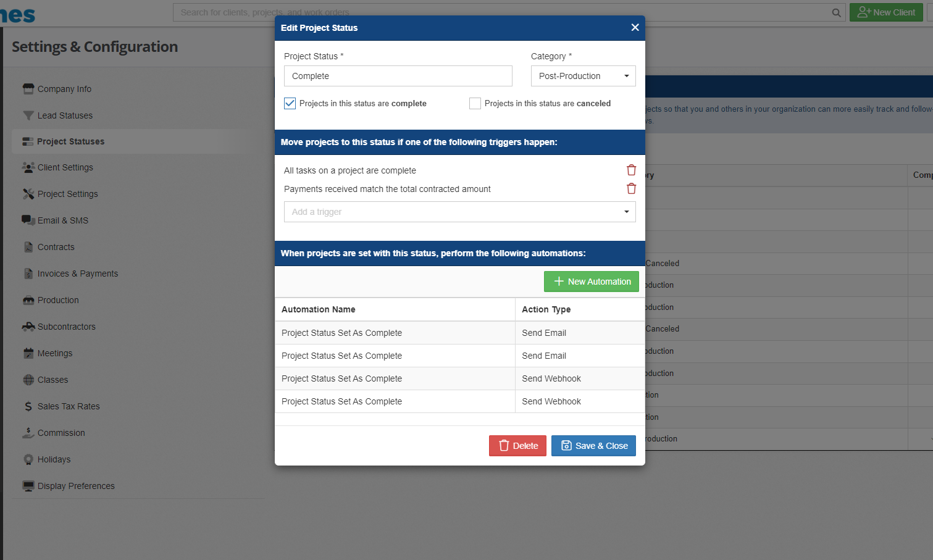Expand the 'Add a trigger' dropdown
This screenshot has height=560, width=933.
pos(459,212)
